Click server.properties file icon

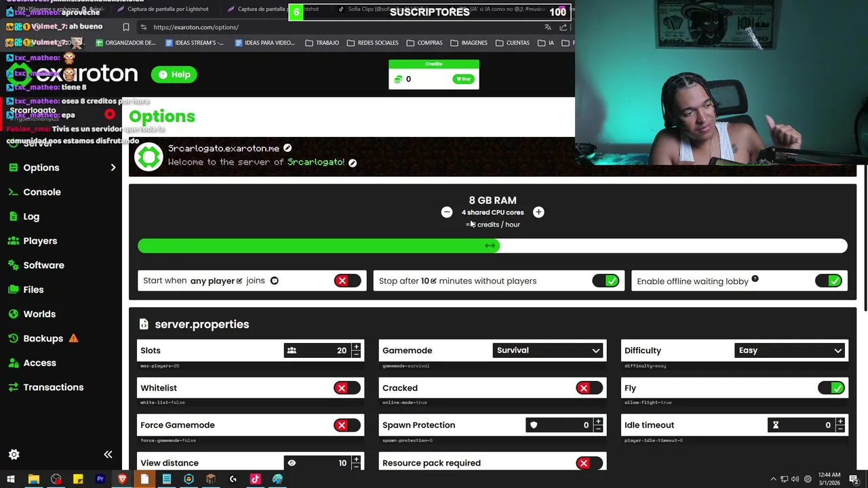tap(144, 324)
